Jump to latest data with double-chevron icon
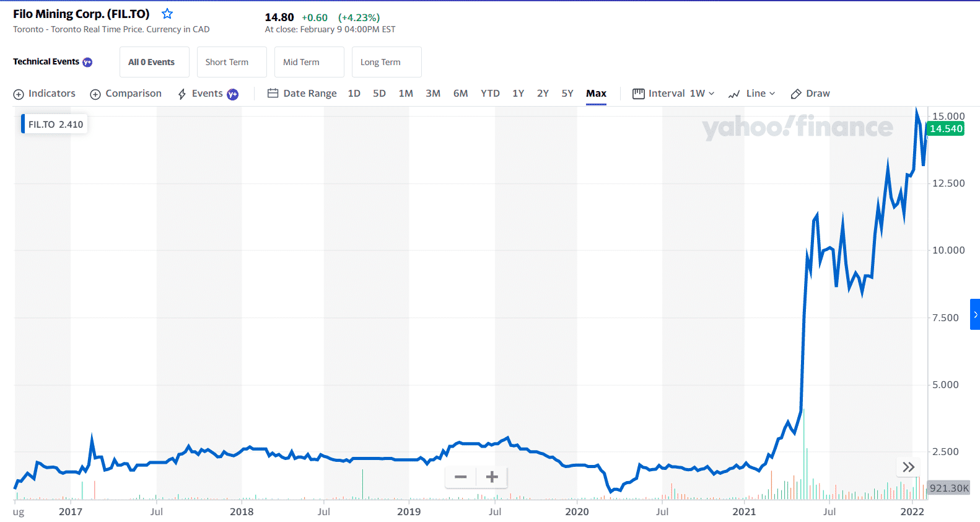Viewport: 980px width, 522px height. tap(909, 467)
